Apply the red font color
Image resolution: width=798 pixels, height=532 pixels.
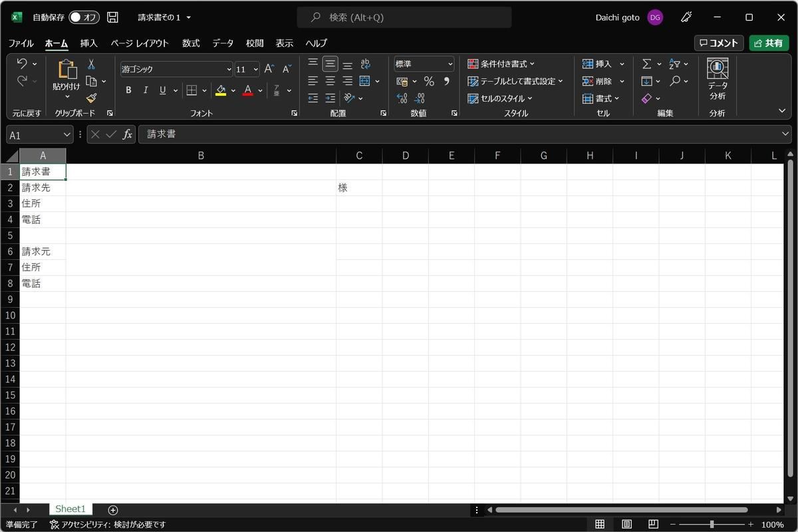coord(248,90)
